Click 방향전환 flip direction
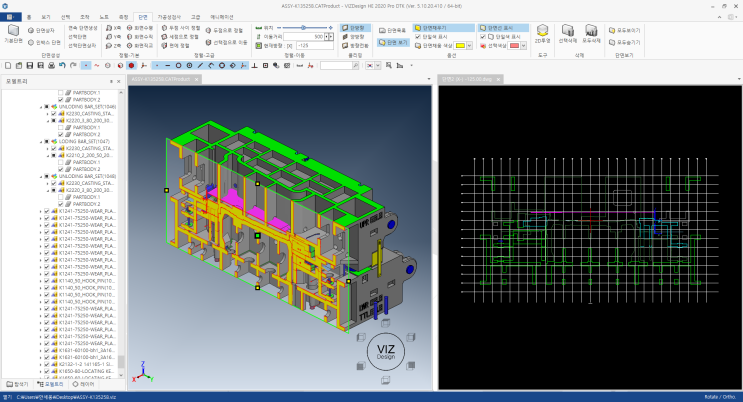Viewport: 743px width, 402px height. click(355, 46)
